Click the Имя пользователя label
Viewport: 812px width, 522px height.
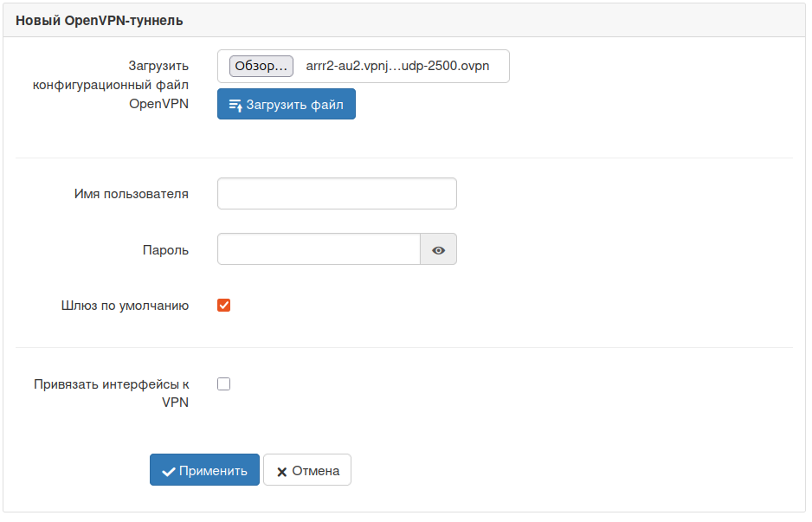click(x=132, y=194)
